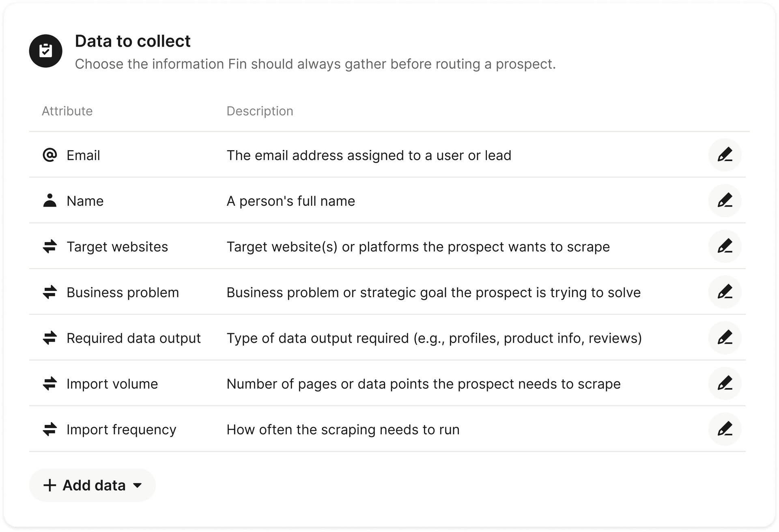Click Required data output label
This screenshot has height=532, width=779.
coord(133,338)
